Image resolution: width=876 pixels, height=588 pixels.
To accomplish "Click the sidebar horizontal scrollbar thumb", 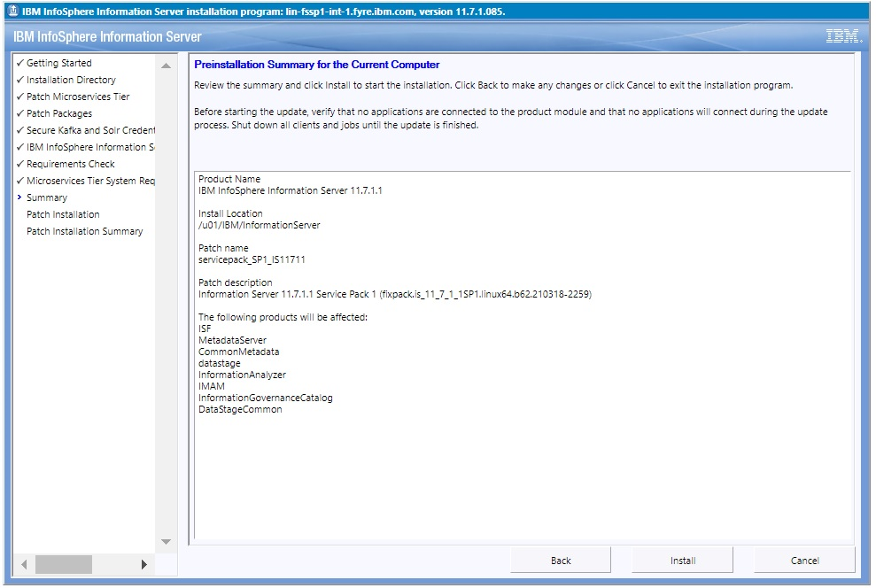I will 64,565.
